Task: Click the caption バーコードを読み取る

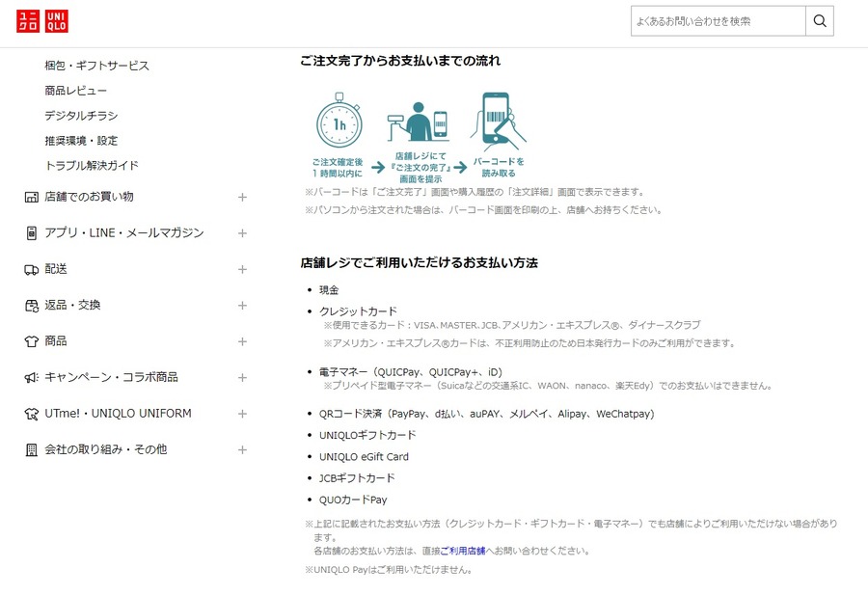Action: (499, 168)
